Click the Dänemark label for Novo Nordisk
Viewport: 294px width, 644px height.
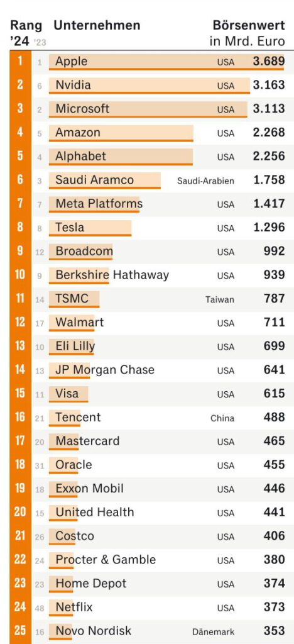click(x=213, y=631)
